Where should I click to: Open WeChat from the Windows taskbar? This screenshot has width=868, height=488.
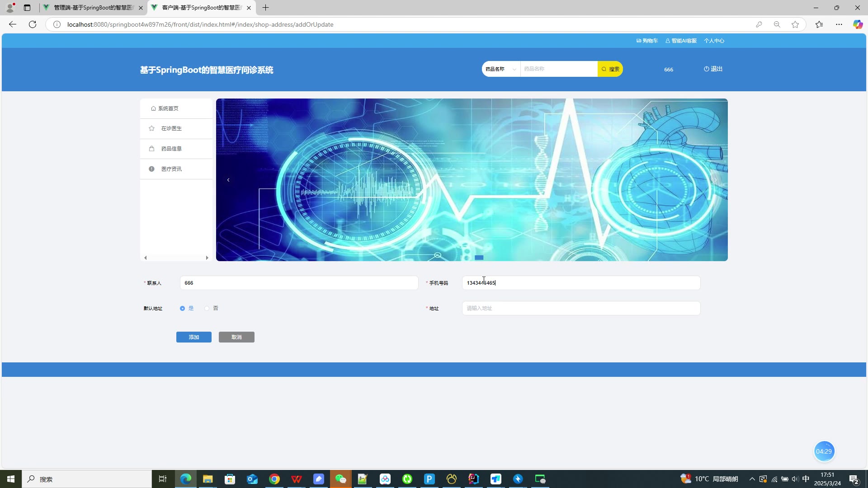pos(341,479)
